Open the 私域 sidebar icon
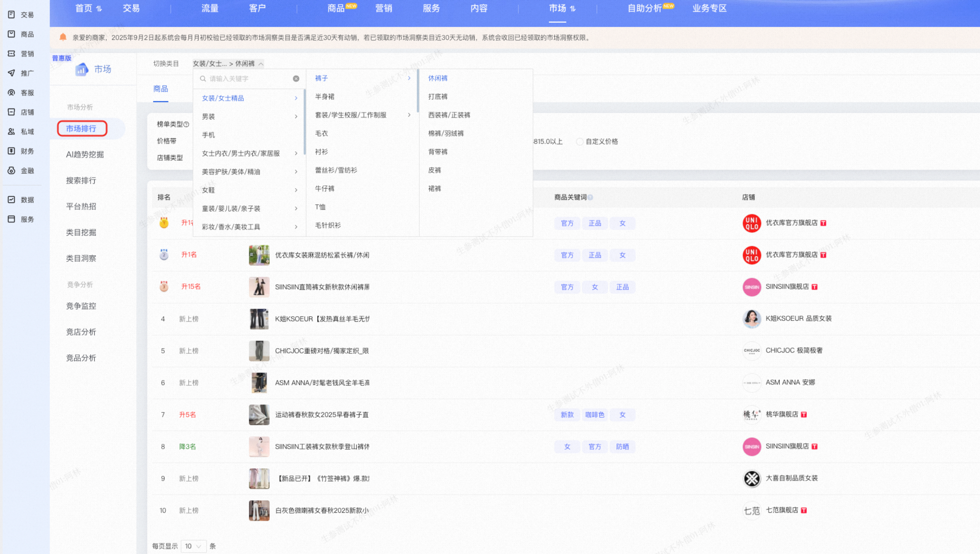980x554 pixels. [x=12, y=132]
